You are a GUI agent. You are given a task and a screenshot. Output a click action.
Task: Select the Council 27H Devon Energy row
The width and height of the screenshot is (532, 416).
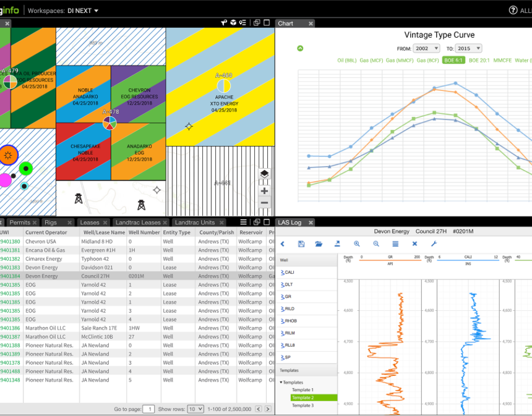(x=137, y=276)
